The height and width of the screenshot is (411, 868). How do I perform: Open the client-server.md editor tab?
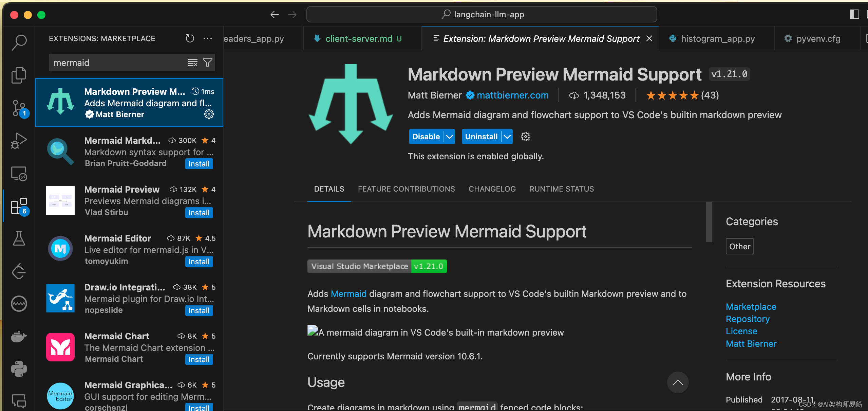click(362, 38)
